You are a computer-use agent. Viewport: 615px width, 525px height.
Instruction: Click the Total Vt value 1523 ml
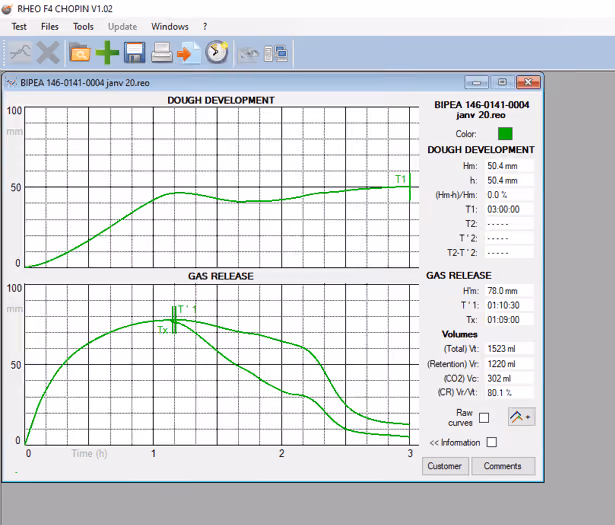tap(509, 349)
